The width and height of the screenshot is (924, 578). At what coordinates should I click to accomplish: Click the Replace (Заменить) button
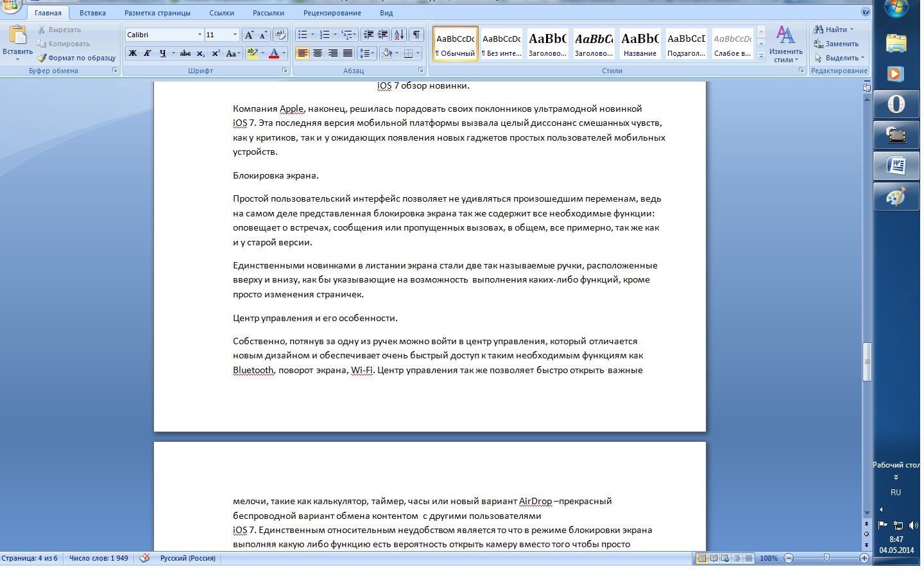click(x=836, y=44)
